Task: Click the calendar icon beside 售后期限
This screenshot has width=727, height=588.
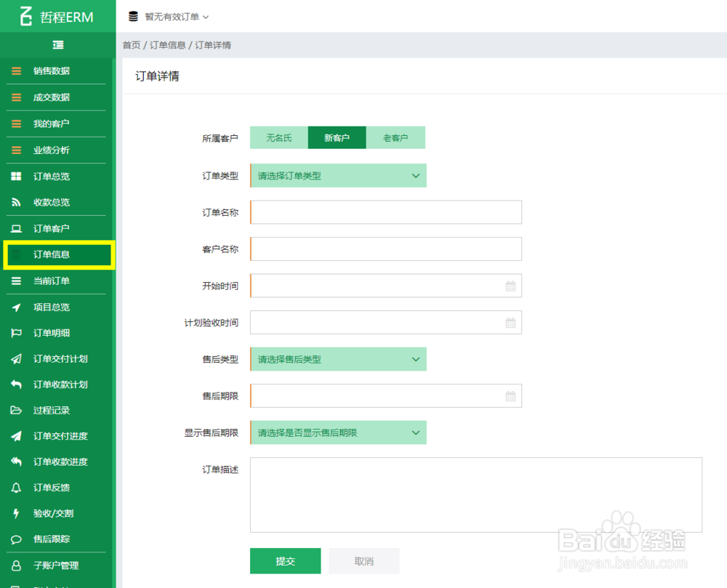Action: click(512, 395)
